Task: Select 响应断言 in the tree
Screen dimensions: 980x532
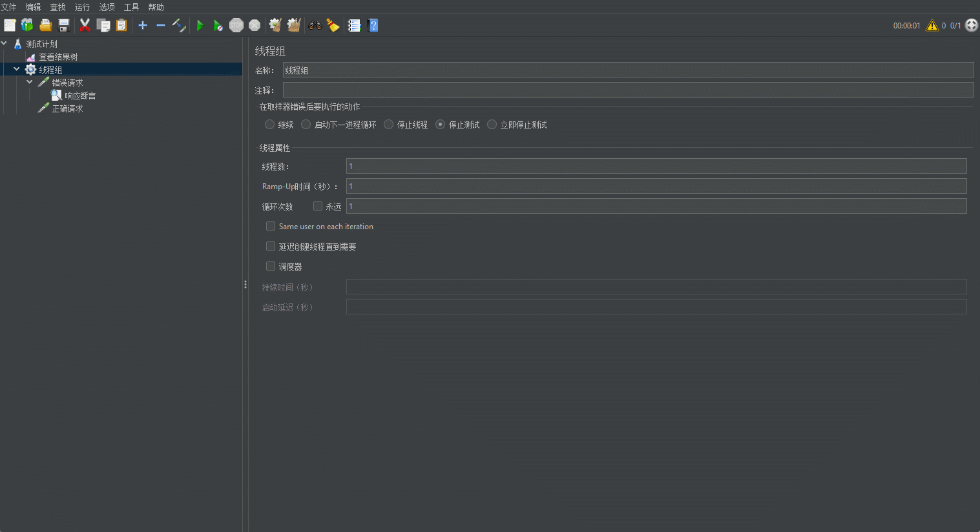Action: tap(79, 96)
